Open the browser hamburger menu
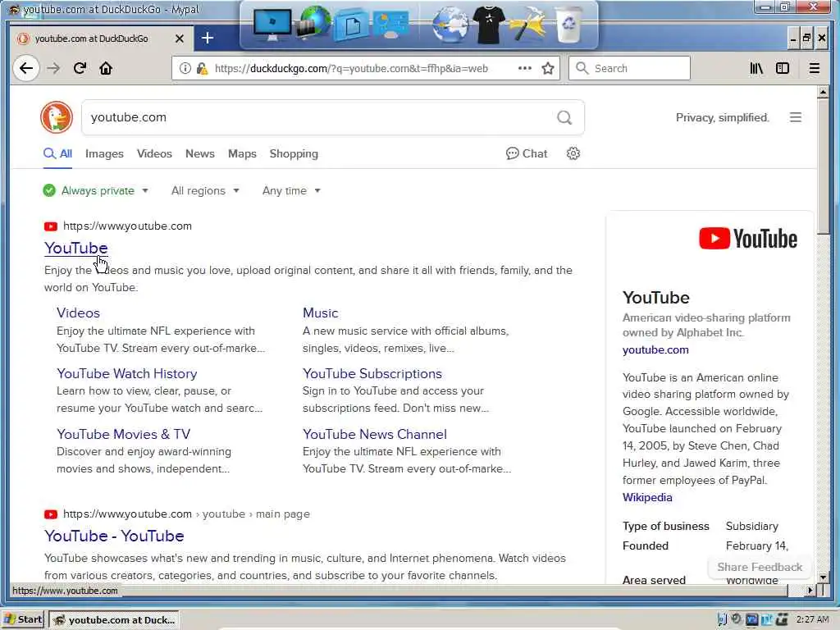The image size is (840, 630). click(814, 68)
